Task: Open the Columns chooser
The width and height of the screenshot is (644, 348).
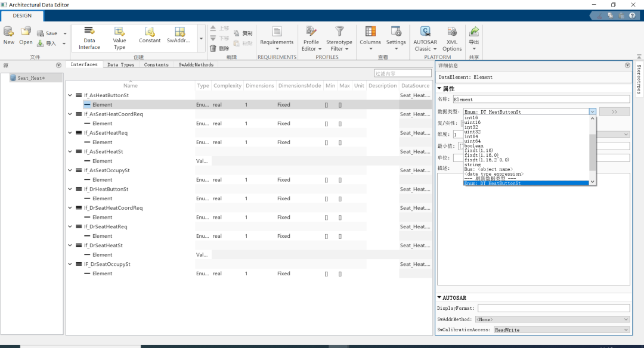Action: [370, 38]
